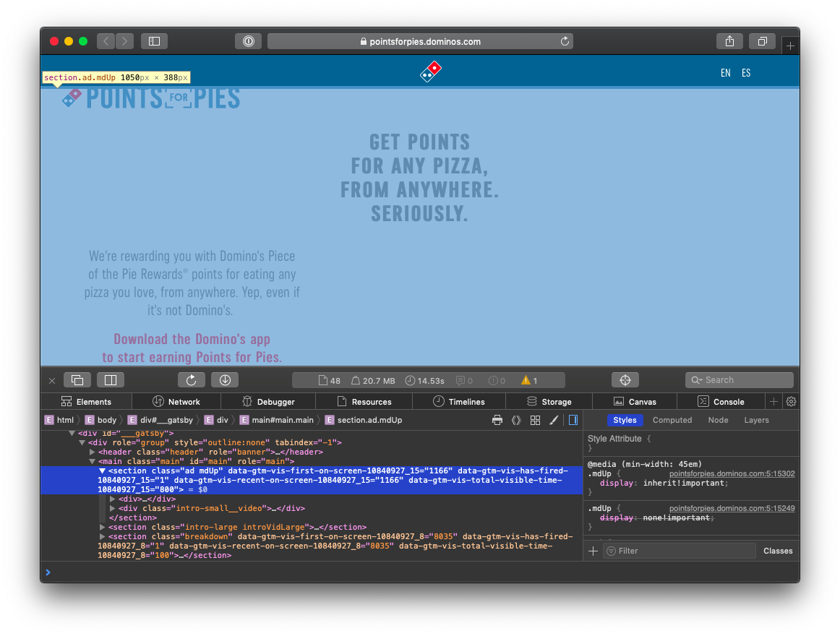840x636 pixels.
Task: Open the Computed styles tab
Action: 672,420
